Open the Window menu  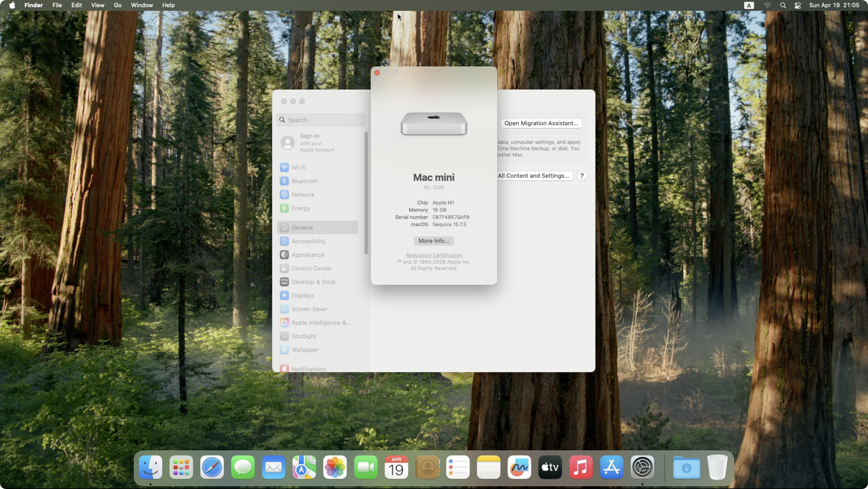pyautogui.click(x=142, y=5)
